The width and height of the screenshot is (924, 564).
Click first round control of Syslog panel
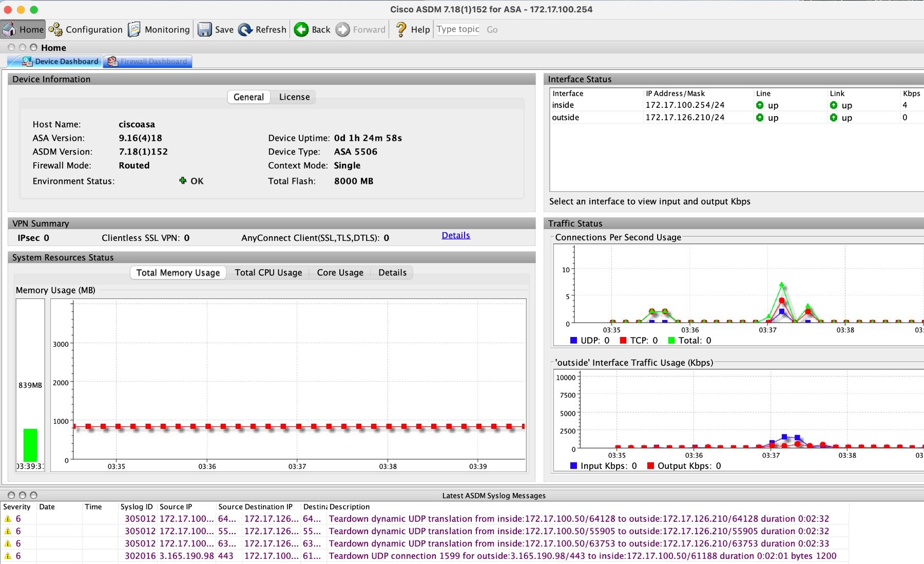pyautogui.click(x=11, y=495)
